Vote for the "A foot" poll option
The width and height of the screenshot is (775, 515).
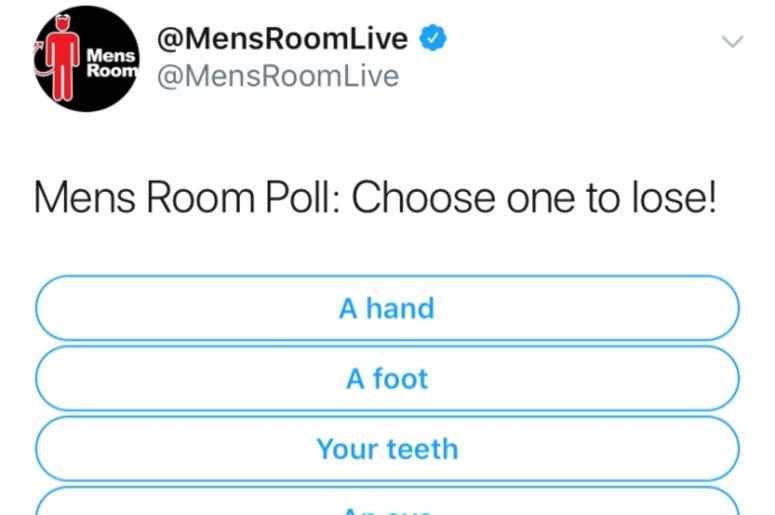point(388,378)
